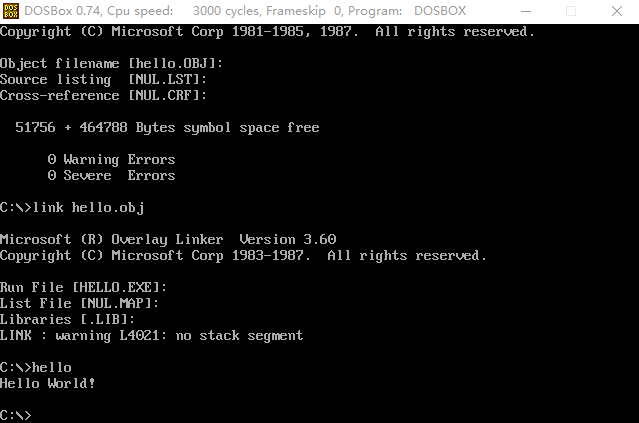639x423 pixels.
Task: Click the 'Bytes symbol space free' line
Action: (x=167, y=128)
